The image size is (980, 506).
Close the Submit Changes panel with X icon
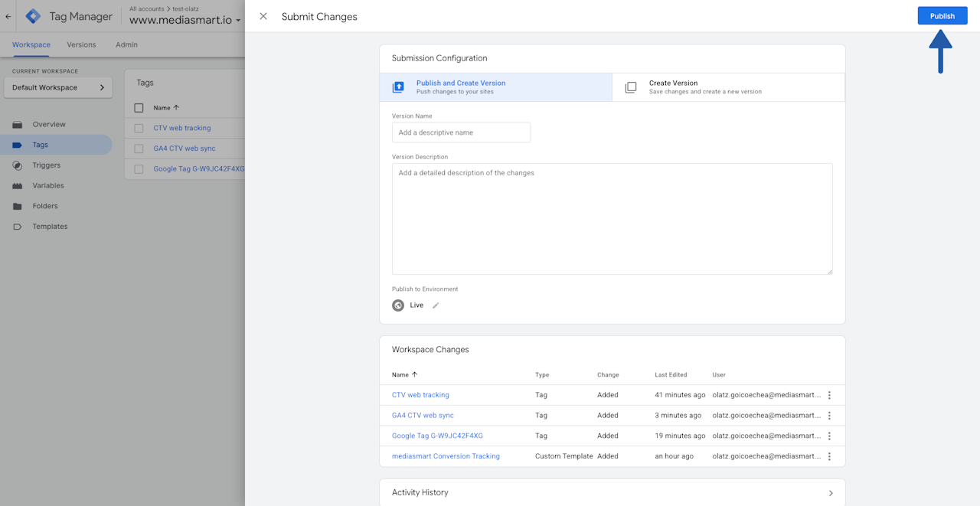point(263,16)
